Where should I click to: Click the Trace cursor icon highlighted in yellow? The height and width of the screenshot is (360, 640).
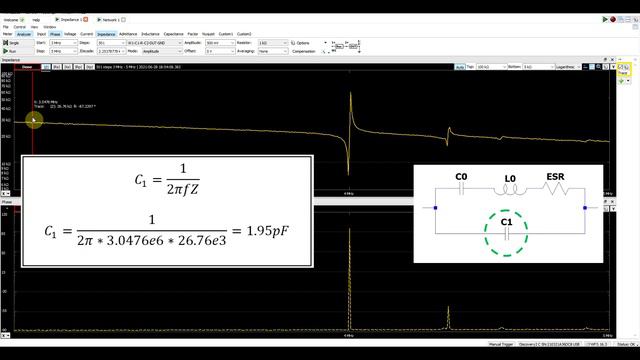(x=624, y=69)
